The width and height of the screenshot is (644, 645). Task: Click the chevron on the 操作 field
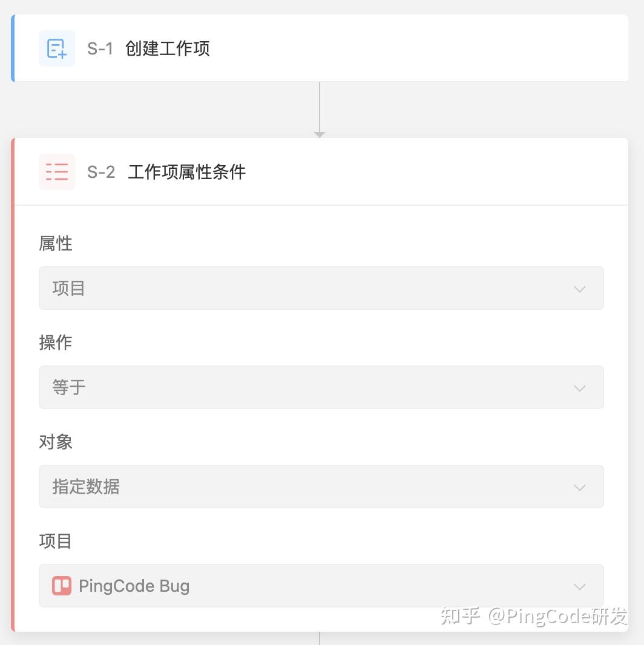coord(579,388)
